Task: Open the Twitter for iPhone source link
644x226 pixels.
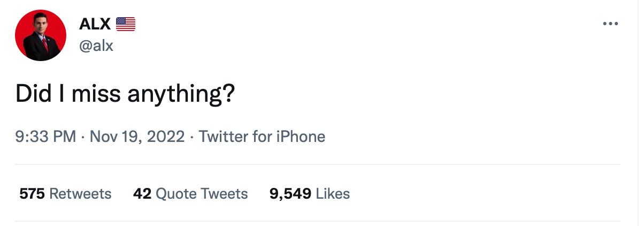Action: [262, 137]
